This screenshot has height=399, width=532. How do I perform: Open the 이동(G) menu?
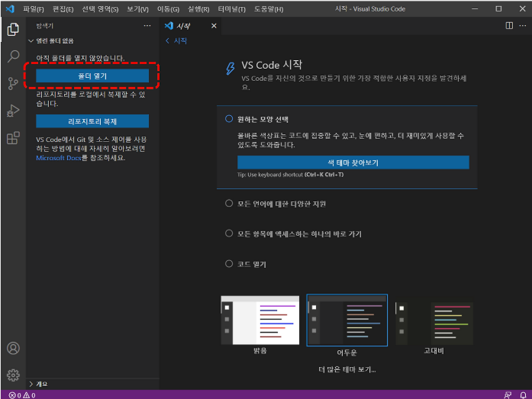click(x=168, y=9)
